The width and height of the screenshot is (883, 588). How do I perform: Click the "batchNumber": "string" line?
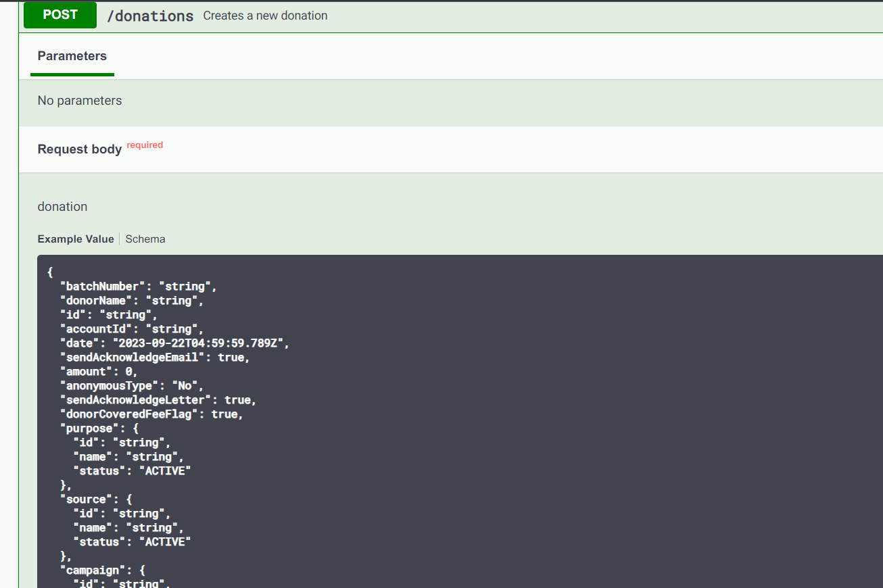coord(139,287)
